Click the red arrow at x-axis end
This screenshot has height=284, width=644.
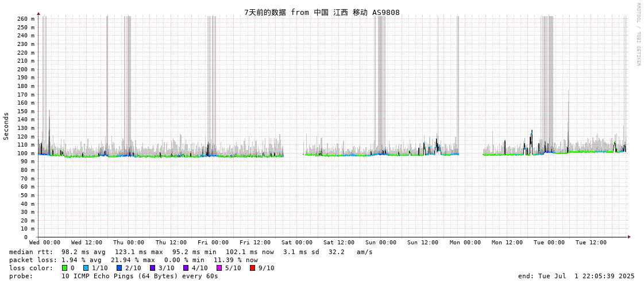coord(629,237)
